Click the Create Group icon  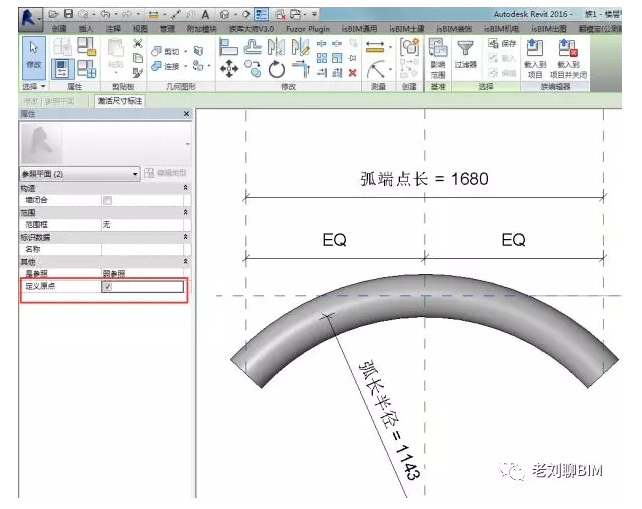(x=409, y=47)
